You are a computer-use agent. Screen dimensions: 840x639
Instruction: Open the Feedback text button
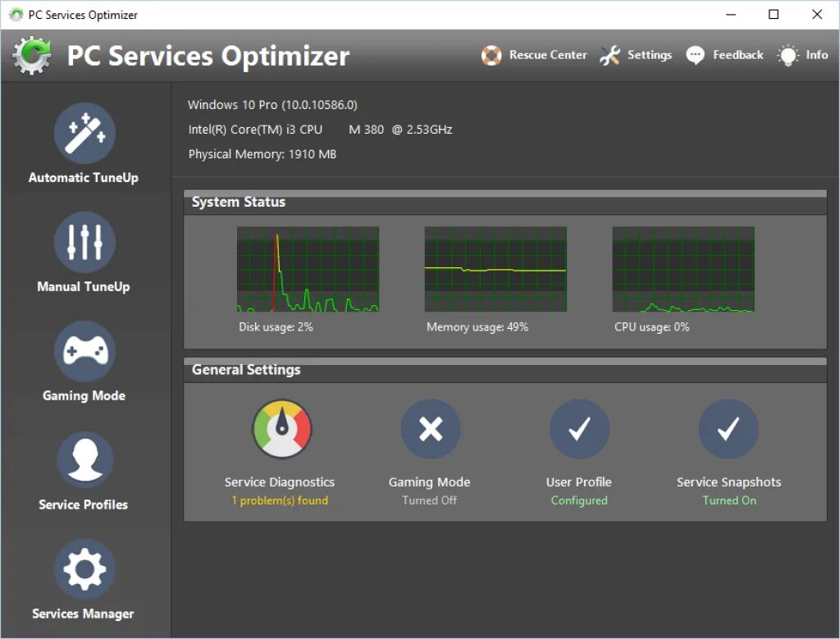[x=738, y=55]
